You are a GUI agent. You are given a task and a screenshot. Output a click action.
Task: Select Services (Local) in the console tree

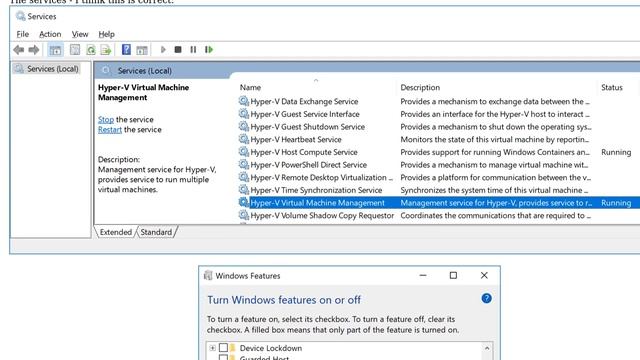tap(46, 69)
